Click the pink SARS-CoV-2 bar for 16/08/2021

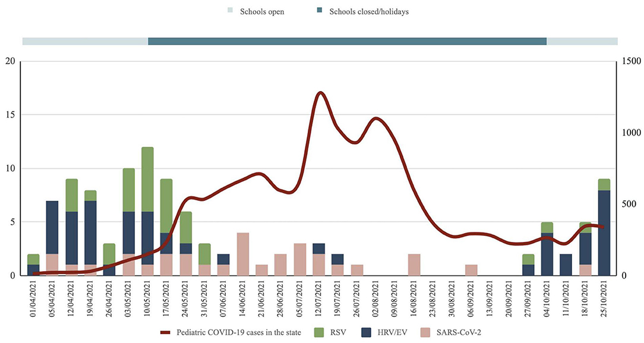415,265
